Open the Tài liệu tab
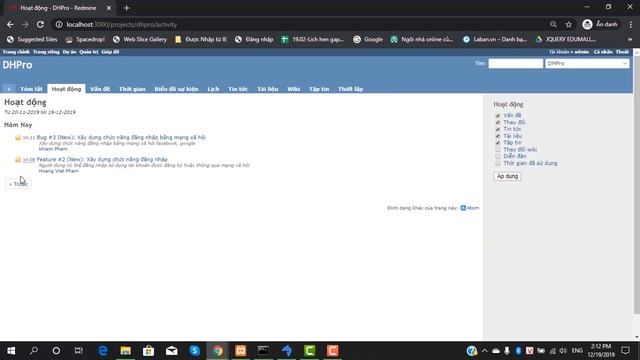 click(267, 89)
